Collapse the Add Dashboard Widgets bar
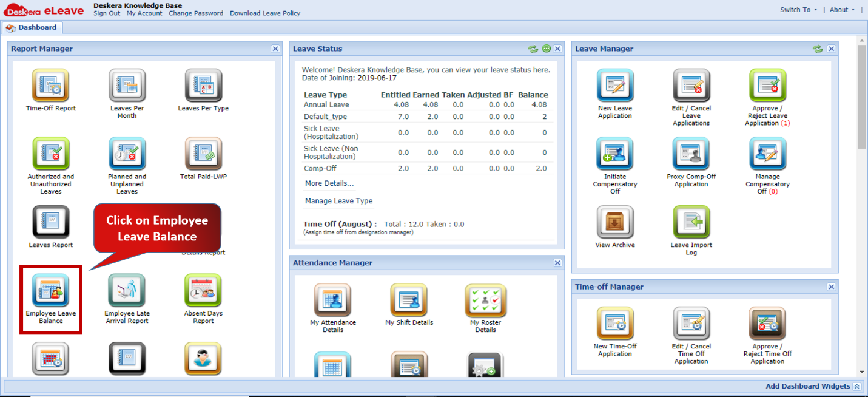The image size is (868, 397). click(857, 386)
